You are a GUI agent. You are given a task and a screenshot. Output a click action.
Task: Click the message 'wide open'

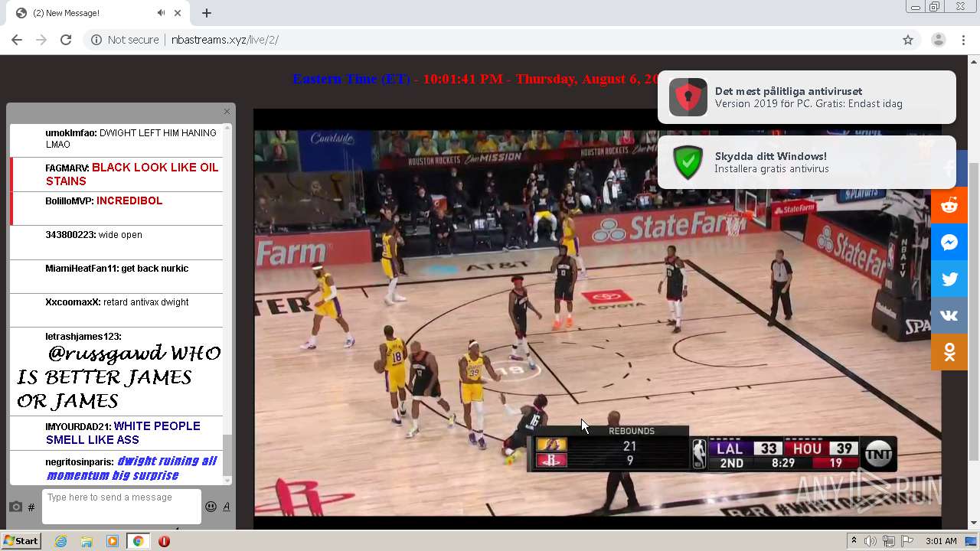tap(120, 235)
